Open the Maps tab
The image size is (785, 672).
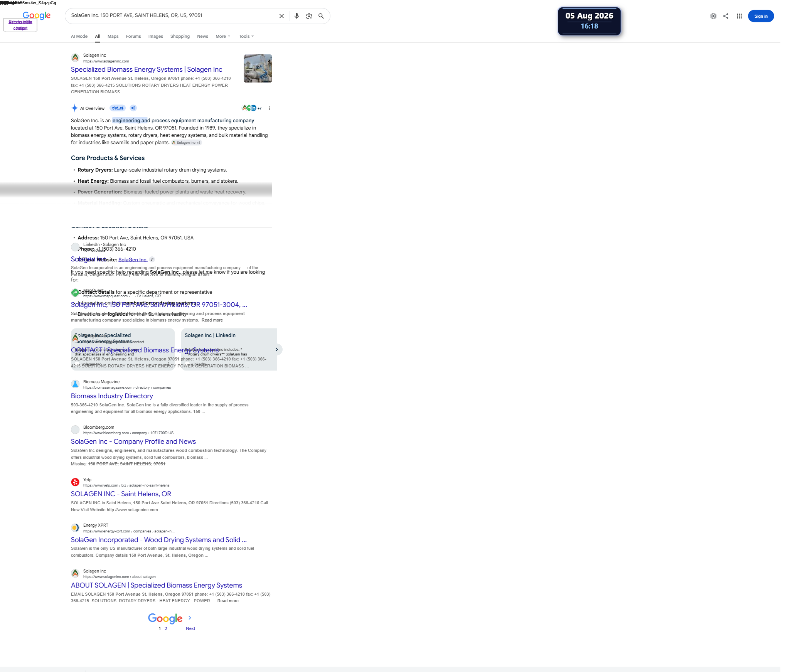click(x=113, y=36)
